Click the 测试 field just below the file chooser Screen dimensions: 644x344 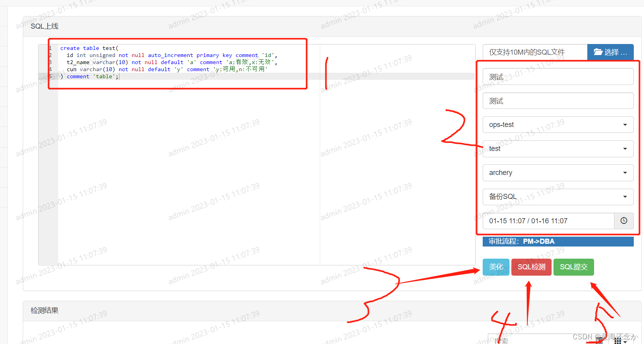click(558, 77)
